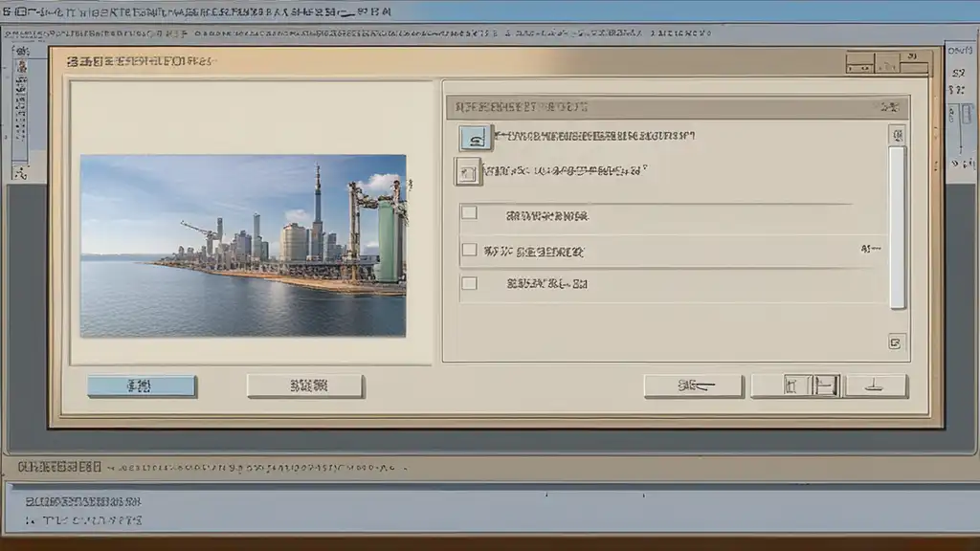Click the blue icon button atop the options panel
980x551 pixels.
tap(475, 138)
